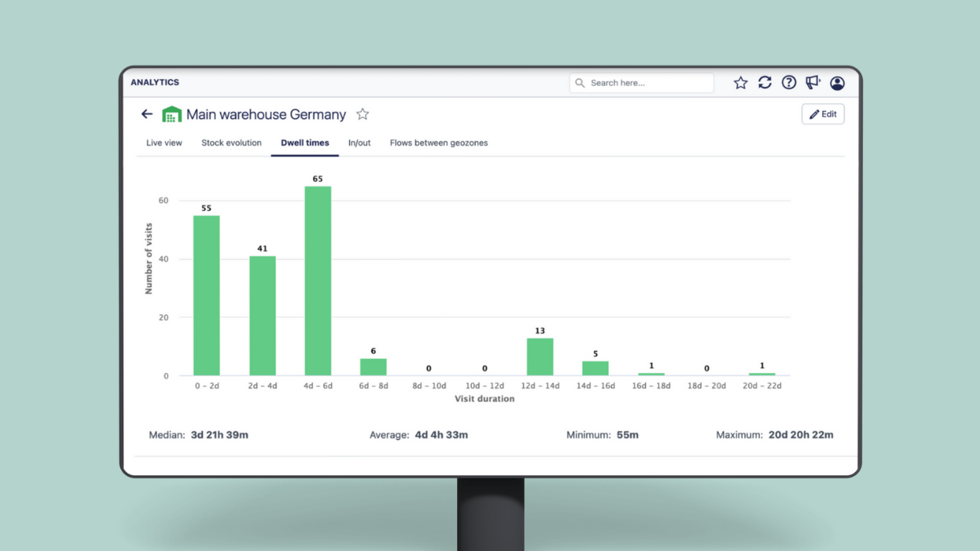980x551 pixels.
Task: Select the 0 – 2d bar with 55 visits
Action: click(x=207, y=295)
